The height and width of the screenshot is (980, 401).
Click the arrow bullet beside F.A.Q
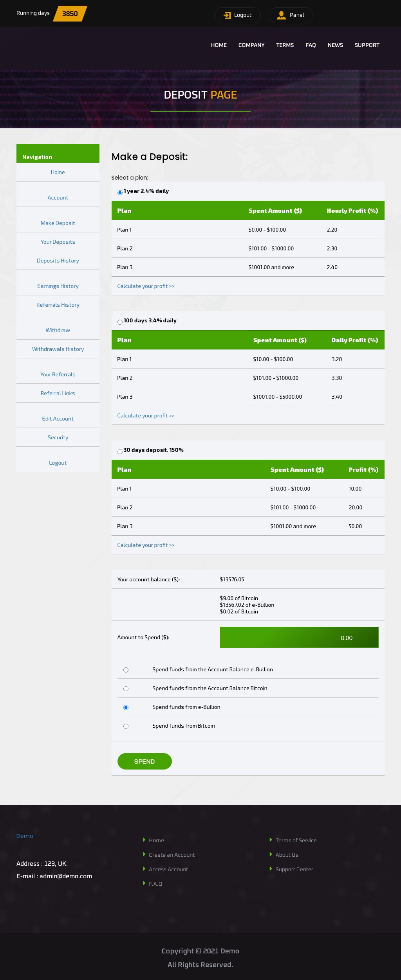(144, 883)
